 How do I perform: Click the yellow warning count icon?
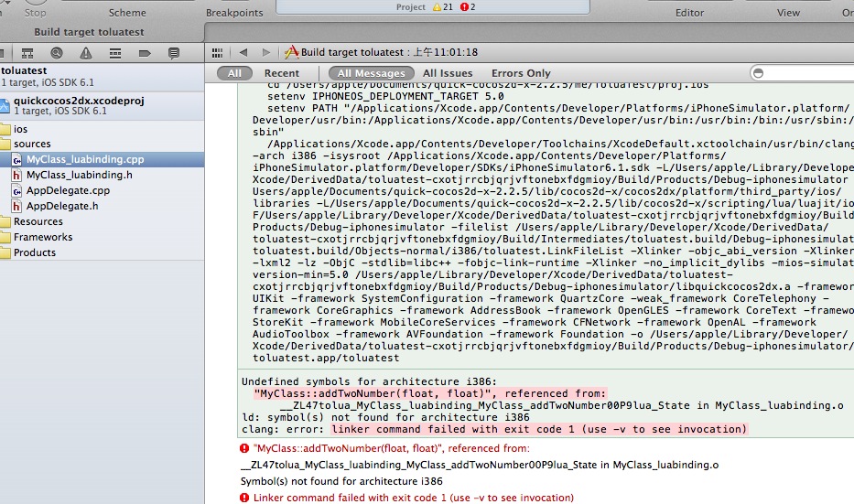point(437,7)
